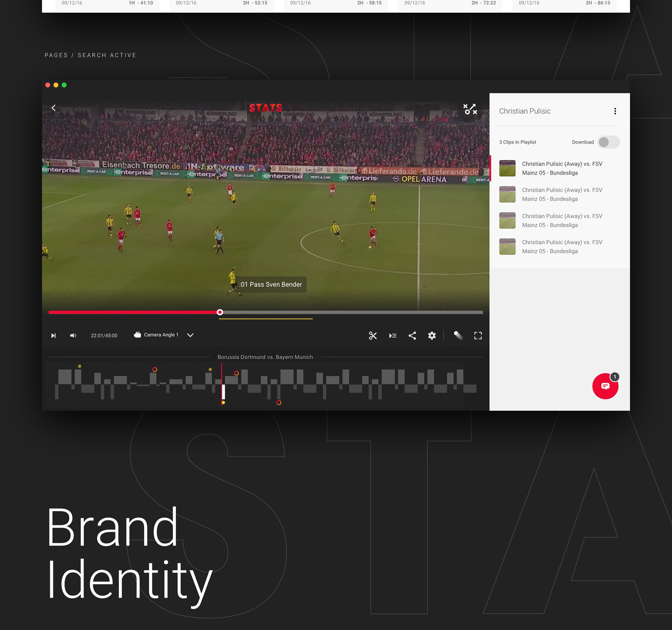Skip to the next clip
This screenshot has height=630, width=672.
pyautogui.click(x=53, y=336)
